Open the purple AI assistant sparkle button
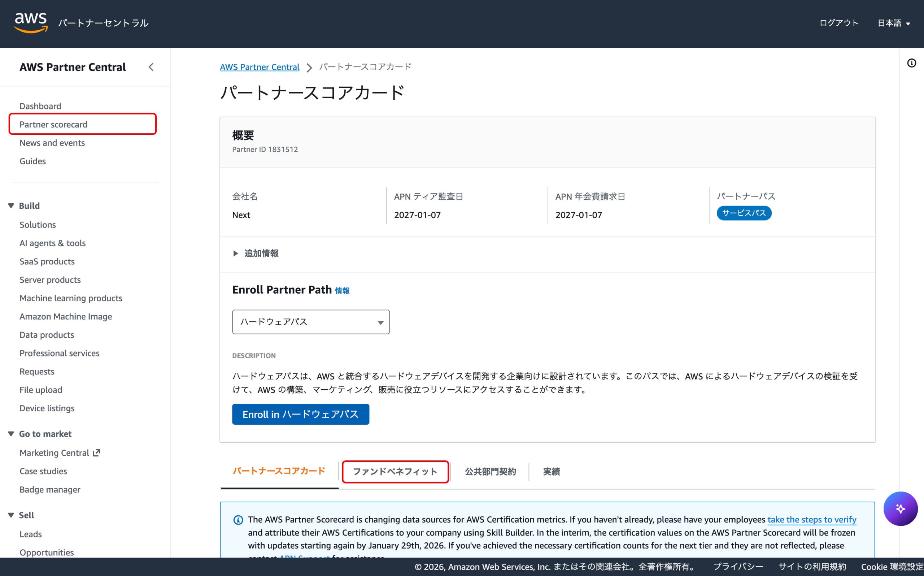 (x=900, y=508)
